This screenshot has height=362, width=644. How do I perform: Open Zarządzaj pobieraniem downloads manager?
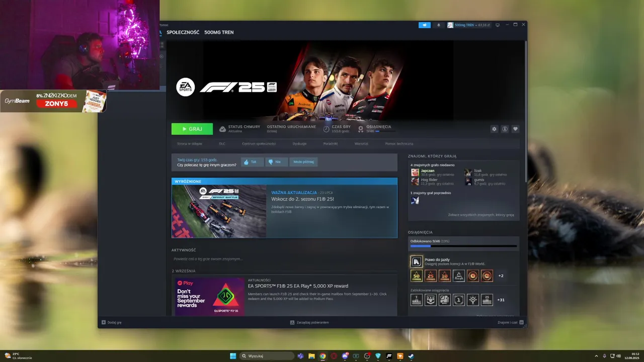tap(309, 322)
